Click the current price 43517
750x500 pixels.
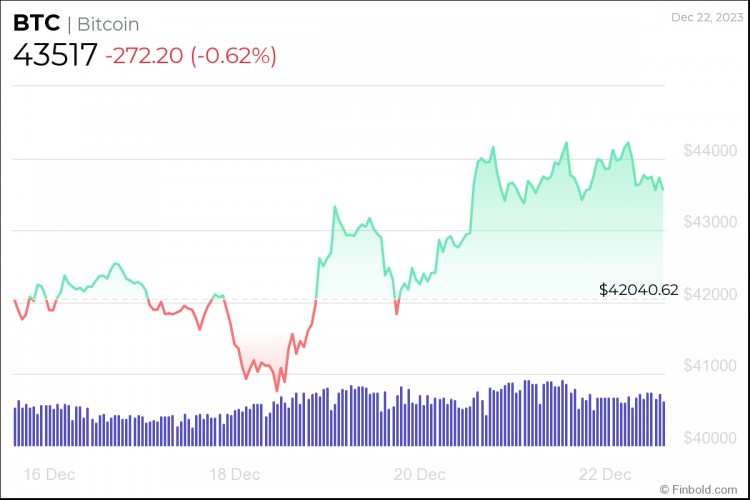tap(55, 56)
